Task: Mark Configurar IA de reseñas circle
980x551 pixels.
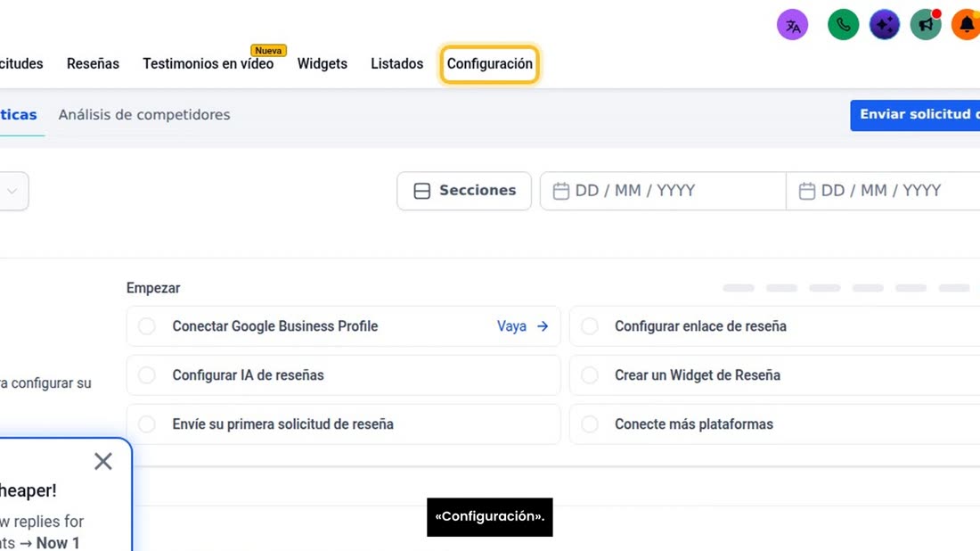Action: tap(147, 375)
